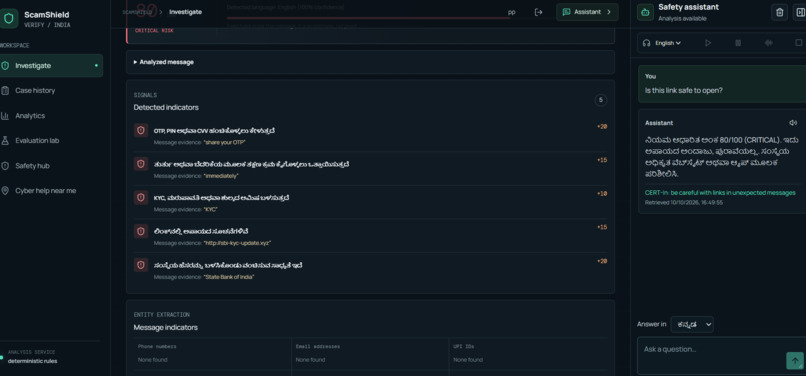The height and width of the screenshot is (376, 806).
Task: Click the shield icon on the "immediately" indicator
Action: (141, 164)
